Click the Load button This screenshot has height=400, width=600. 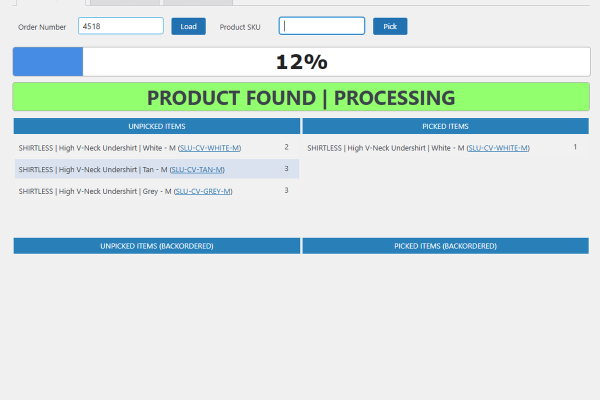point(188,26)
